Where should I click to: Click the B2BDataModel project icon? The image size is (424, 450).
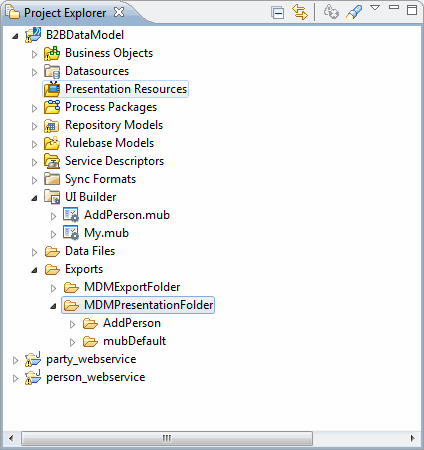[x=33, y=35]
